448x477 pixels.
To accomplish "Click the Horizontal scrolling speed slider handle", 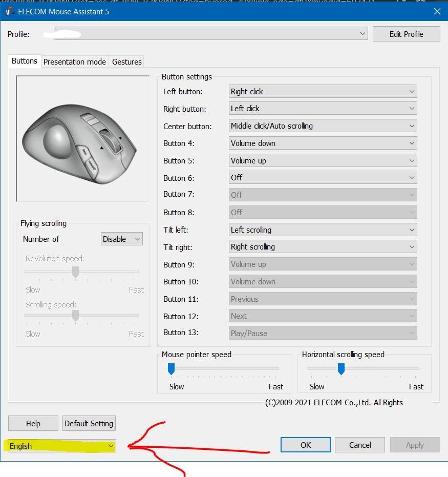I will [341, 369].
